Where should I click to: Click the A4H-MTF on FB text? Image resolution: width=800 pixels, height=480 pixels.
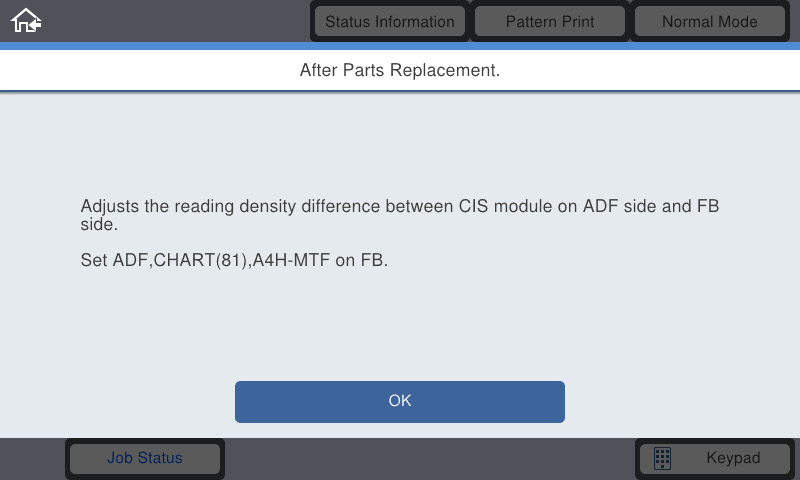click(x=320, y=260)
